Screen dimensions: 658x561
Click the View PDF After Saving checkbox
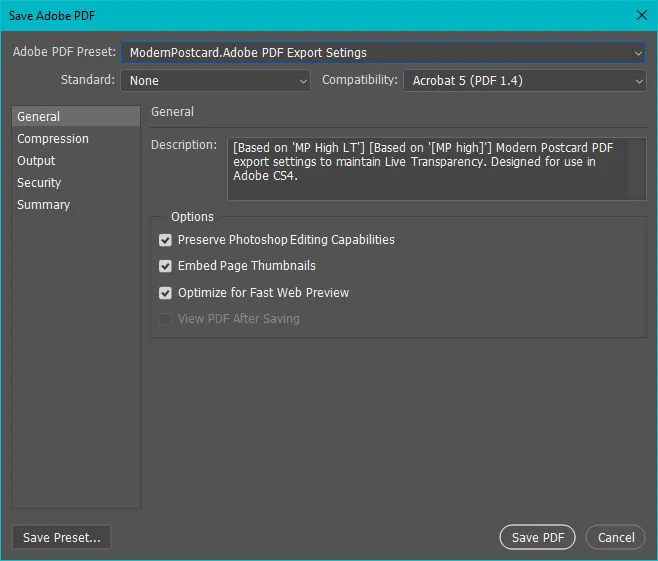click(166, 319)
